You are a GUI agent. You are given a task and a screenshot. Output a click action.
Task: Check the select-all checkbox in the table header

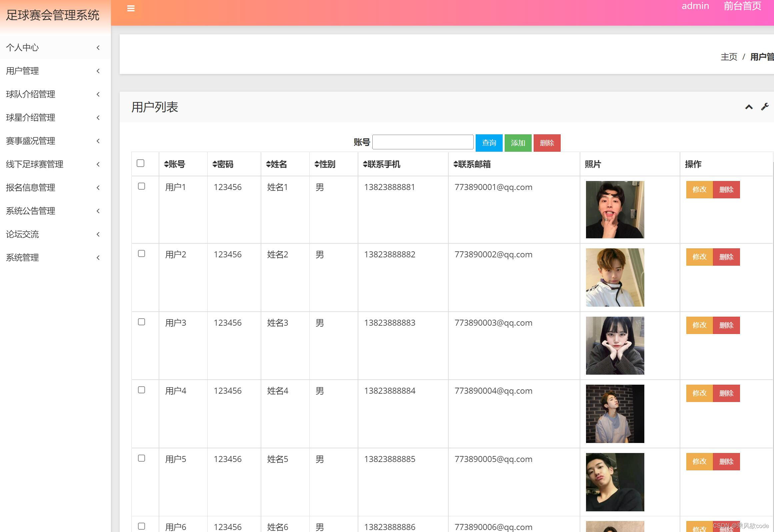(140, 163)
